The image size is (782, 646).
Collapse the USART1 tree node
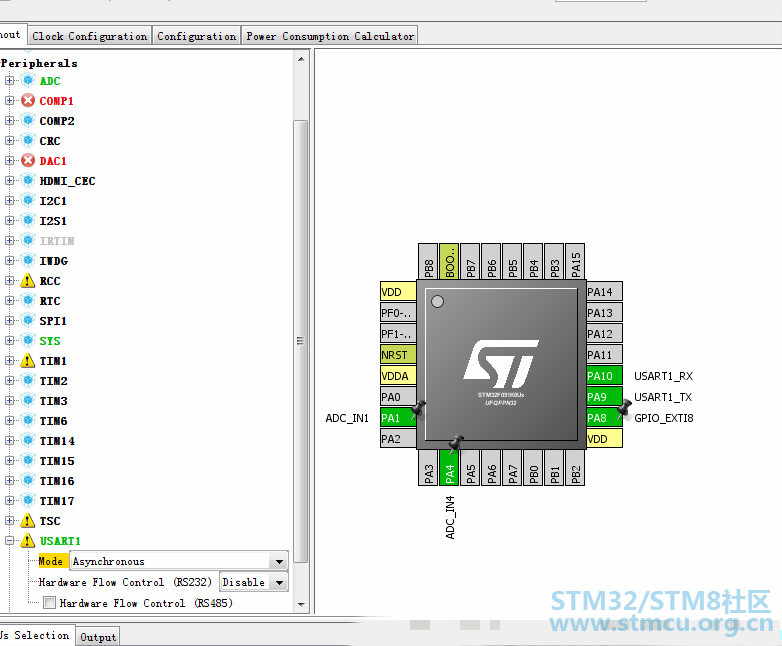pos(9,540)
